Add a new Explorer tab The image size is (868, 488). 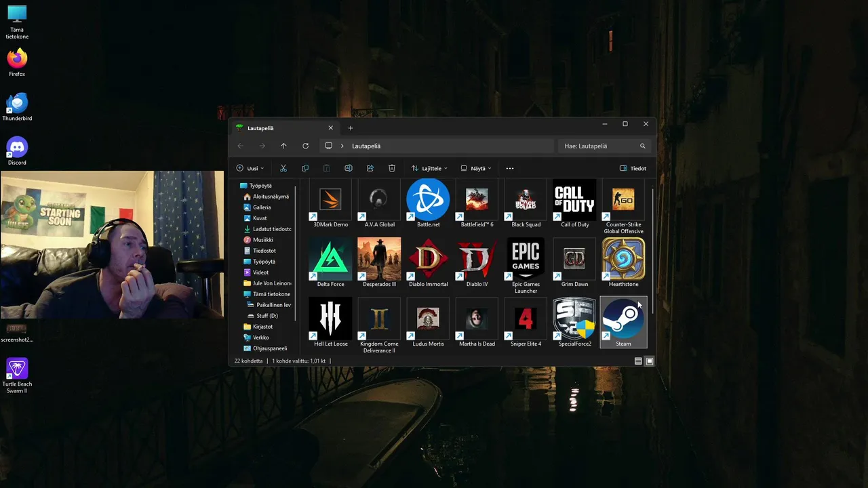coord(351,128)
